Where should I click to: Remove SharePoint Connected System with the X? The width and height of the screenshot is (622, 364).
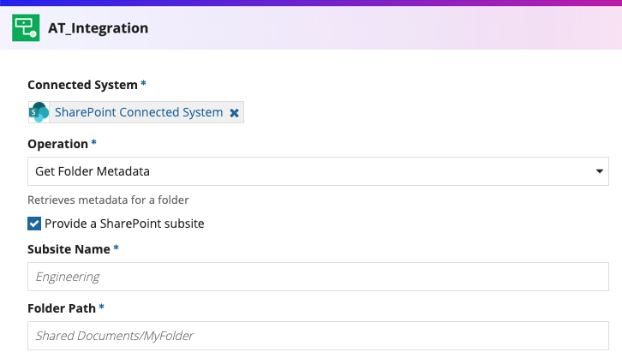click(x=235, y=113)
